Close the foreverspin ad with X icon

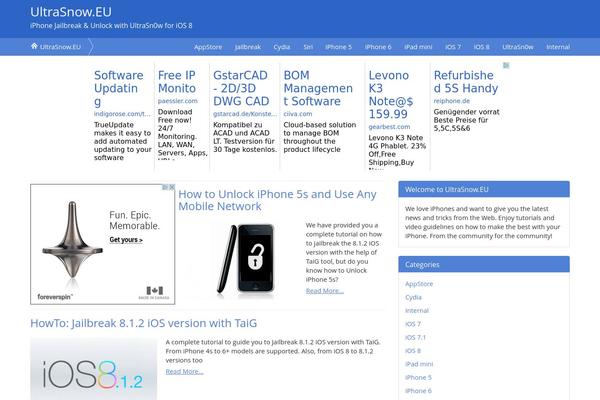point(172,187)
